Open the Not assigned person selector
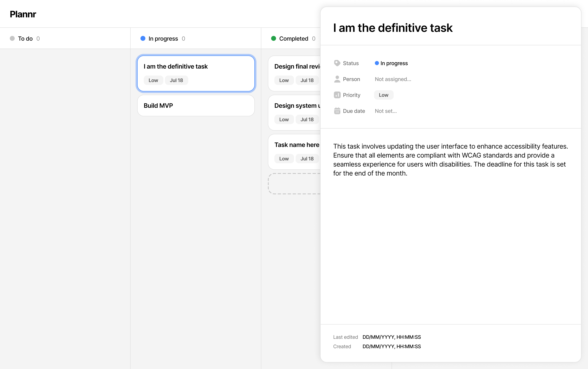The image size is (588, 369). coord(393,79)
